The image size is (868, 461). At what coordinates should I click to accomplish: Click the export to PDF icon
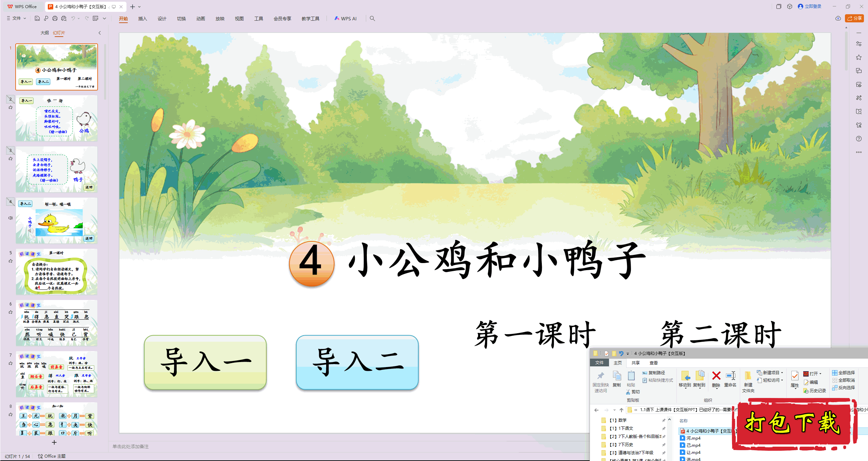(46, 18)
